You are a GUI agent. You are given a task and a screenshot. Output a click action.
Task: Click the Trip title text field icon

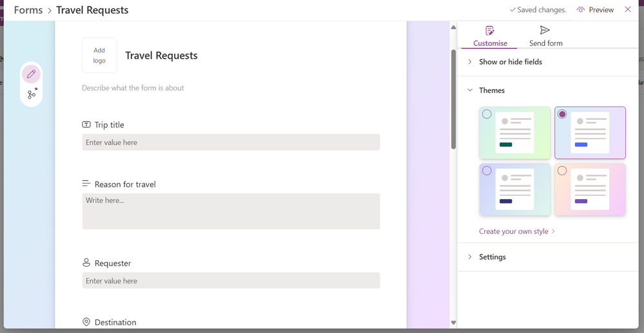tap(86, 124)
